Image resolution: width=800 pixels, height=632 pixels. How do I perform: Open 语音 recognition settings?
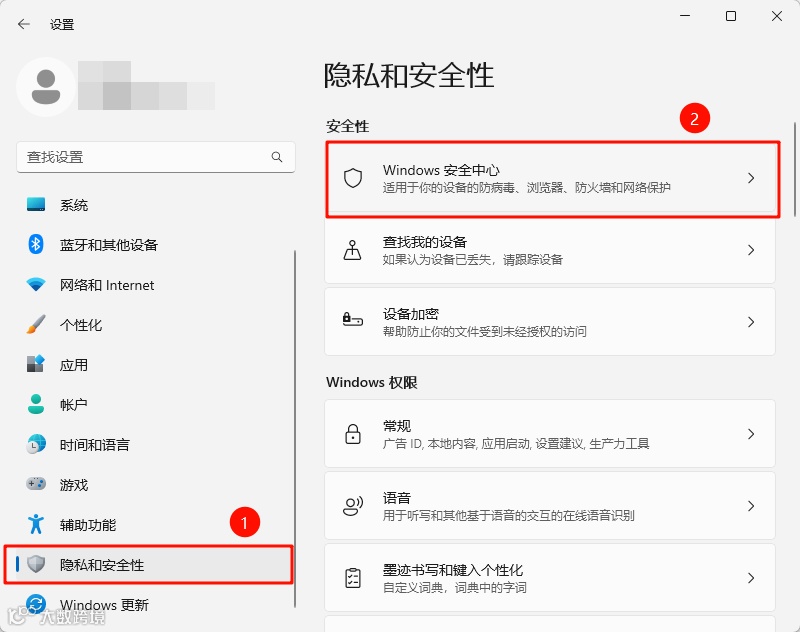point(550,505)
